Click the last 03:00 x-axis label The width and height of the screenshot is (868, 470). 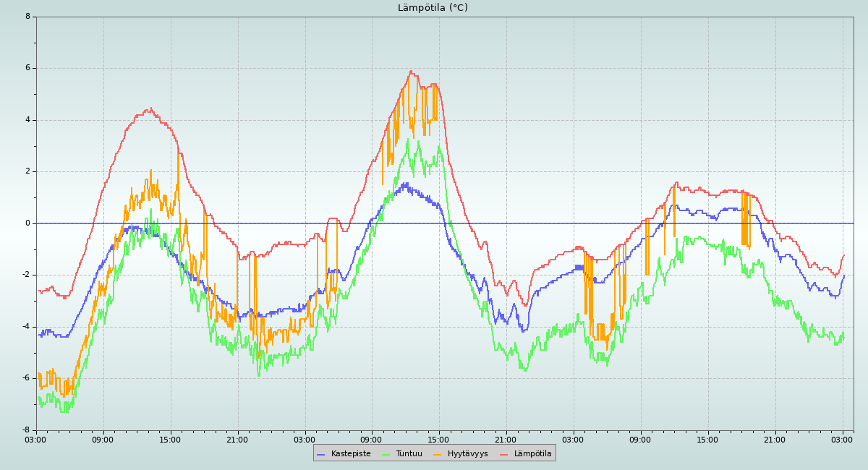click(x=842, y=439)
